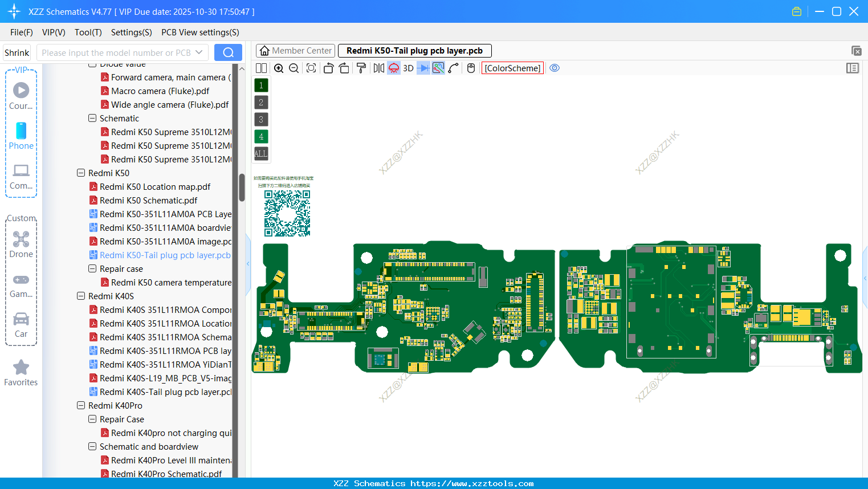The height and width of the screenshot is (489, 868).
Task: Collapse the Redmi K50 folder
Action: pos(81,173)
